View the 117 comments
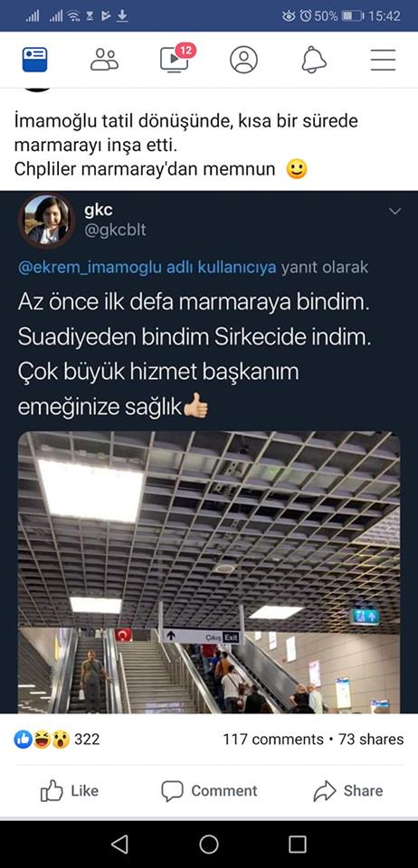This screenshot has width=418, height=868. pyautogui.click(x=273, y=739)
